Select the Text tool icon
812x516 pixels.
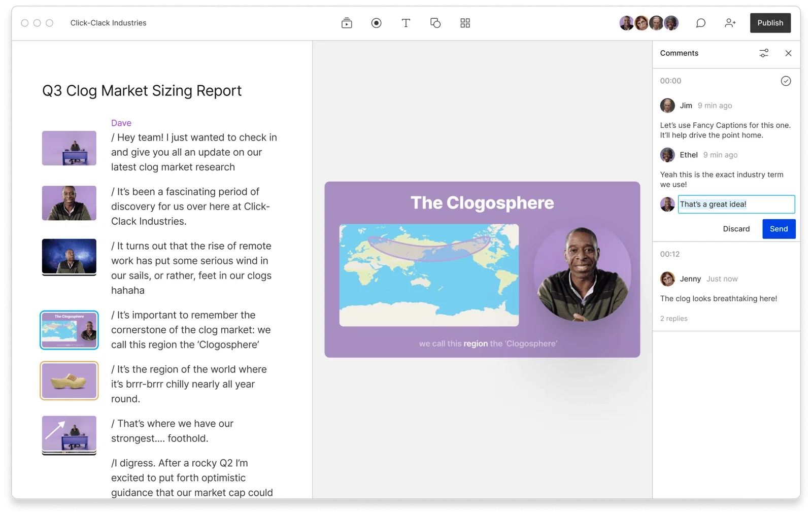click(x=406, y=23)
